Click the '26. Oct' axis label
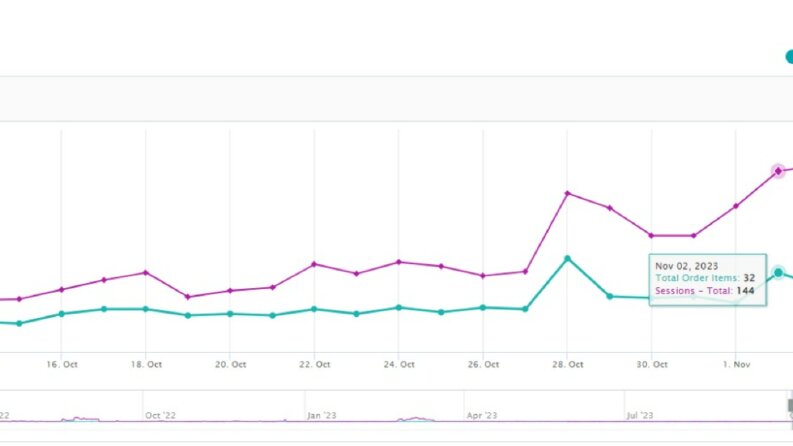Viewport: 793px width, 446px height. pos(483,364)
